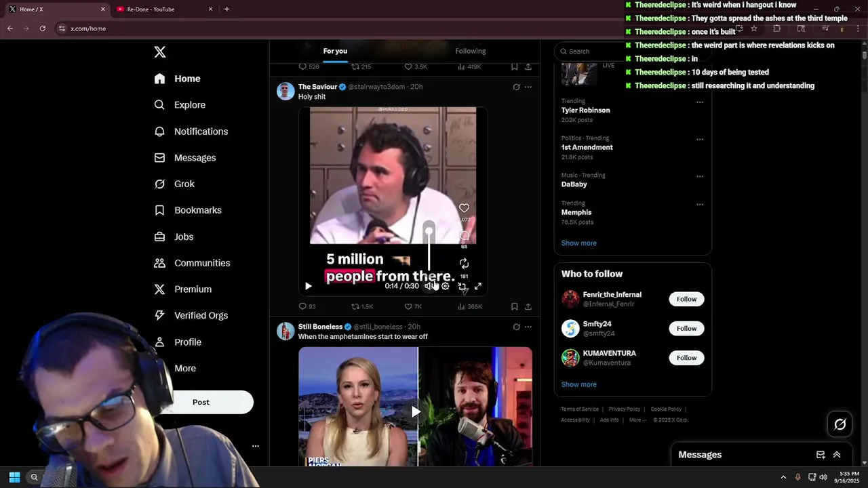Screen dimensions: 868x488
Task: Open Notifications in the sidebar
Action: click(191, 131)
